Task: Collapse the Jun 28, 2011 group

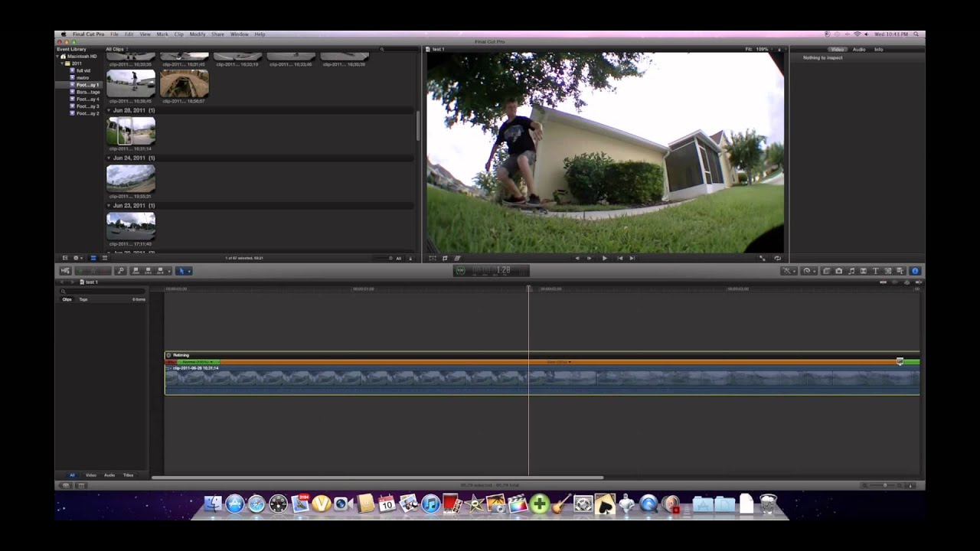Action: 109,110
